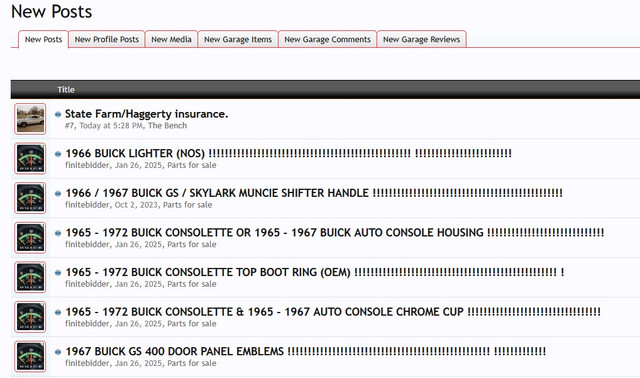Screen dimensions: 640x378
Task: Open The Bench forum link
Action: (167, 126)
